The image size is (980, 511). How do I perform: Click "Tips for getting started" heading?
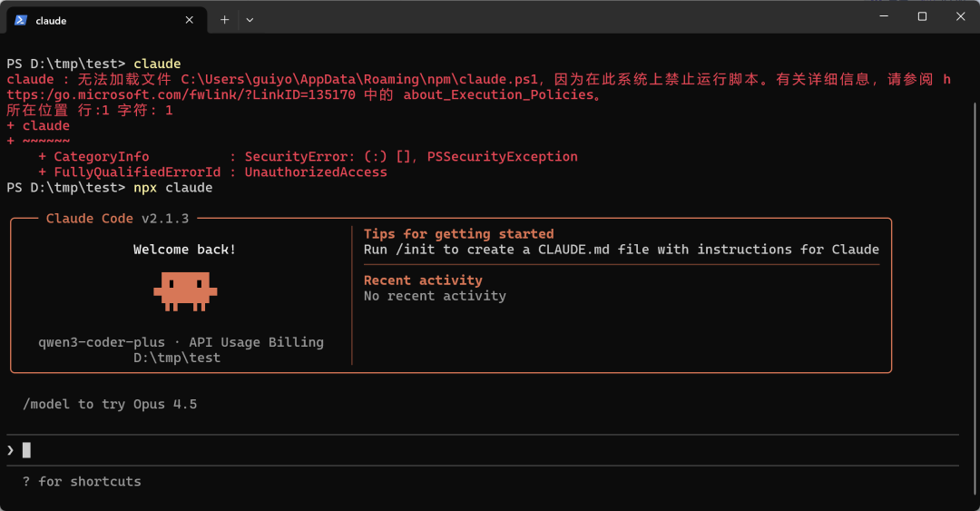click(x=459, y=234)
